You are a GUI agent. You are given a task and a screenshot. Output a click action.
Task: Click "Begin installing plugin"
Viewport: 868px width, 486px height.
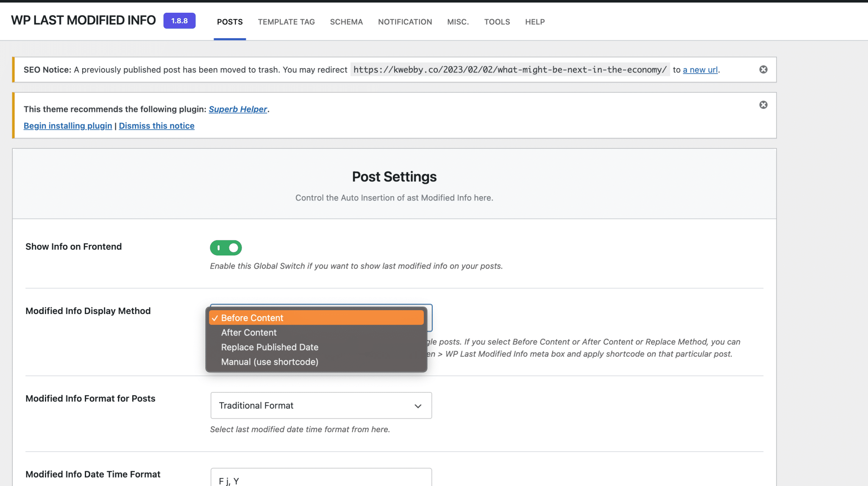coord(67,125)
